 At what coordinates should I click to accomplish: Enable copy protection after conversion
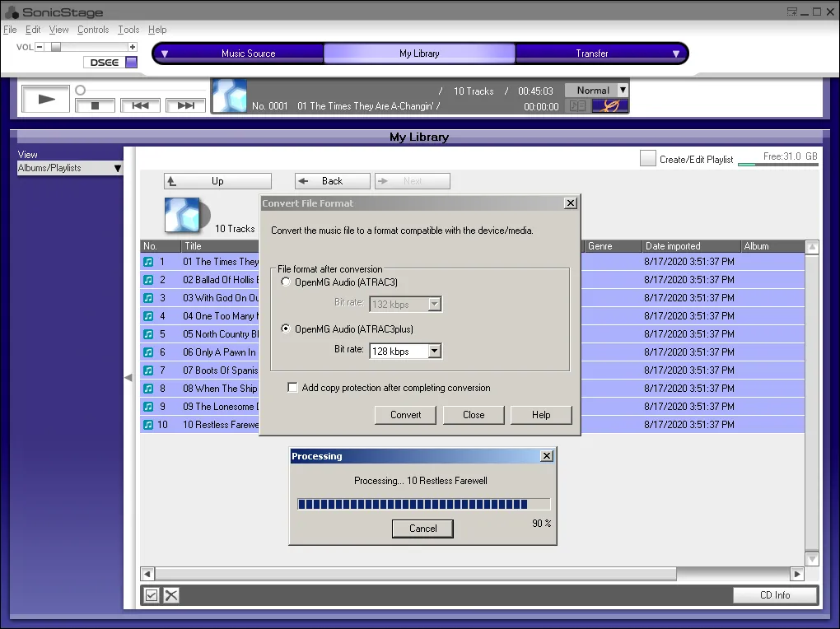point(292,388)
